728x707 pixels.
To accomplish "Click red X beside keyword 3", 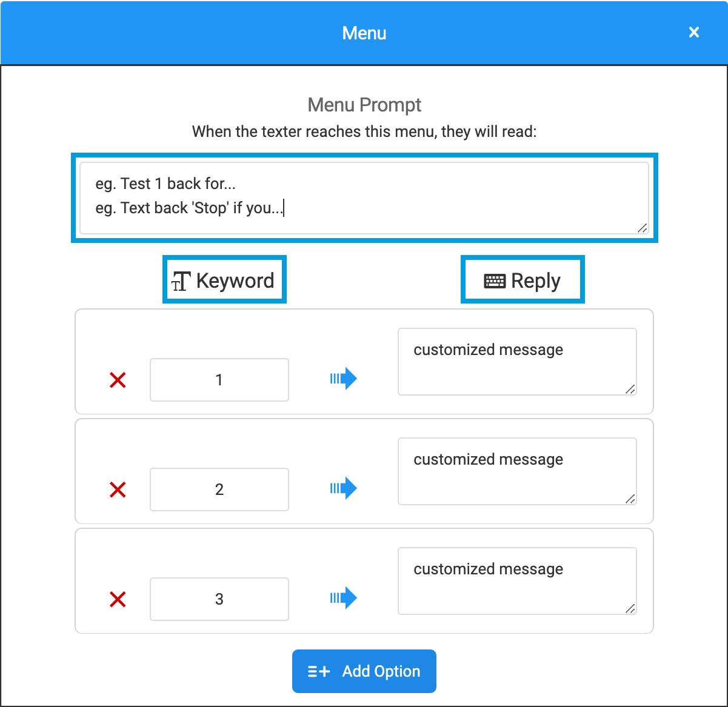I will [118, 599].
